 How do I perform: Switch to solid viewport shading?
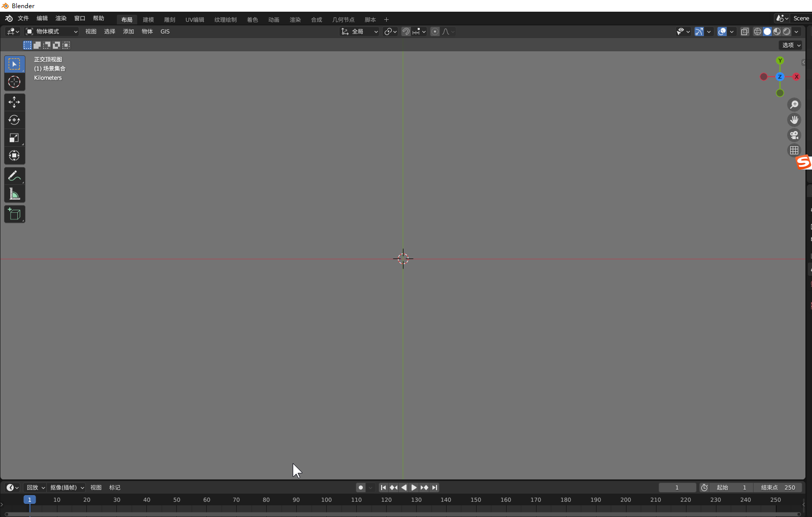tap(767, 31)
